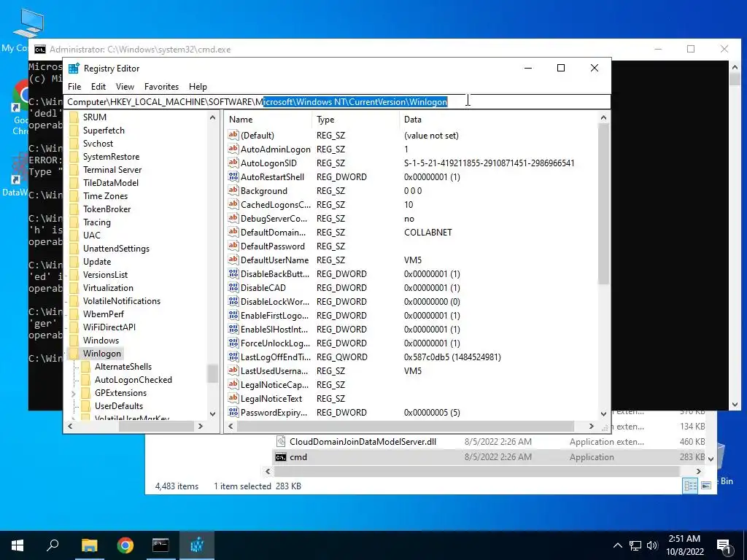
Task: Expand the GPExtensions subkey
Action: [x=74, y=393]
